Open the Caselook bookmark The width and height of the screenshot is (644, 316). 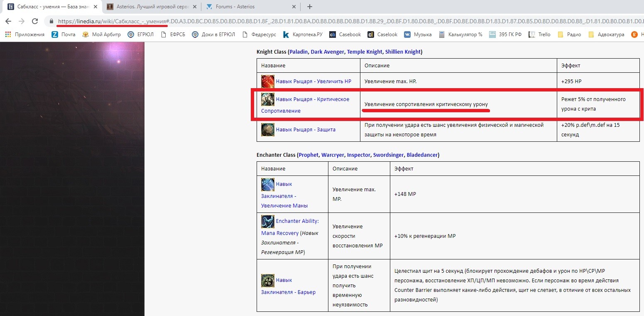point(382,35)
